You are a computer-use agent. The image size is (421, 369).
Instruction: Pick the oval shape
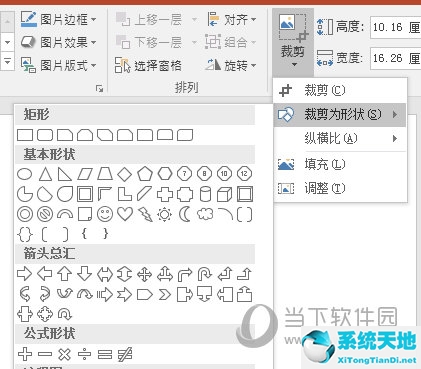pyautogui.click(x=25, y=174)
